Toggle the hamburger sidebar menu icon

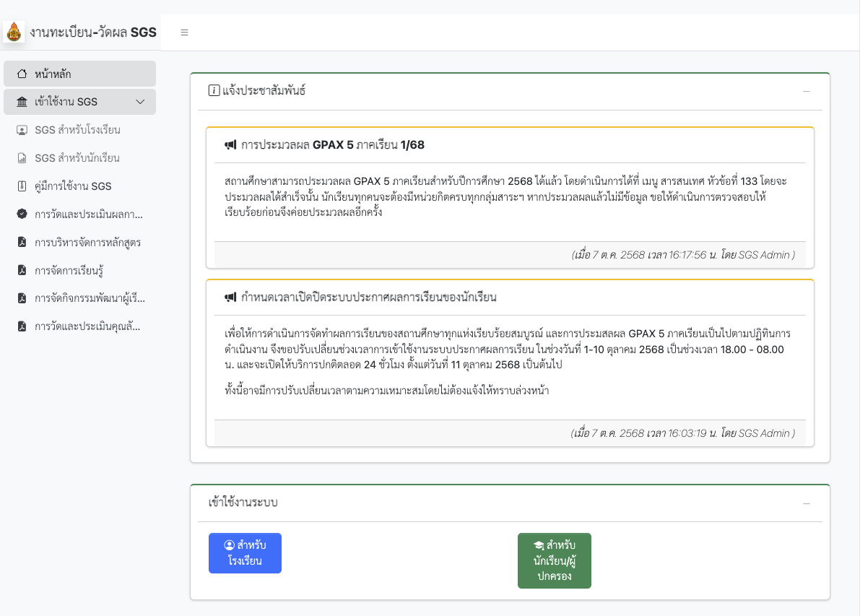[184, 32]
